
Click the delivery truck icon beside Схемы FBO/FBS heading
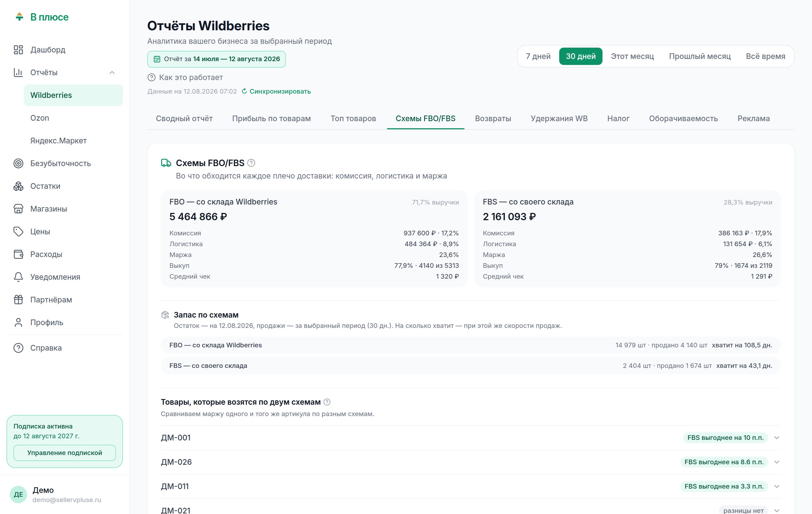[x=166, y=163]
